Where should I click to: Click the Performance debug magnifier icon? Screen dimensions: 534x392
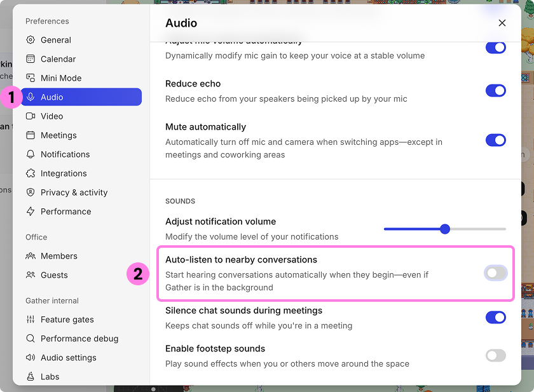31,338
